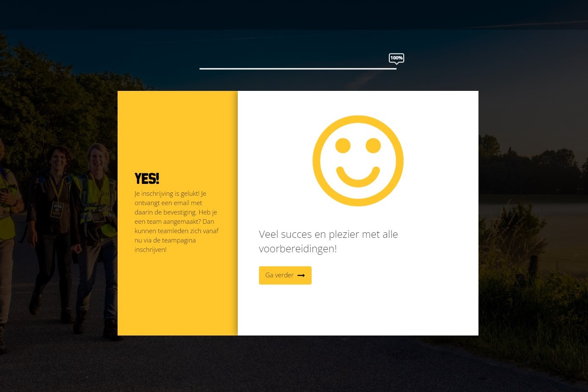Click the yellow smiley face icon

[358, 161]
